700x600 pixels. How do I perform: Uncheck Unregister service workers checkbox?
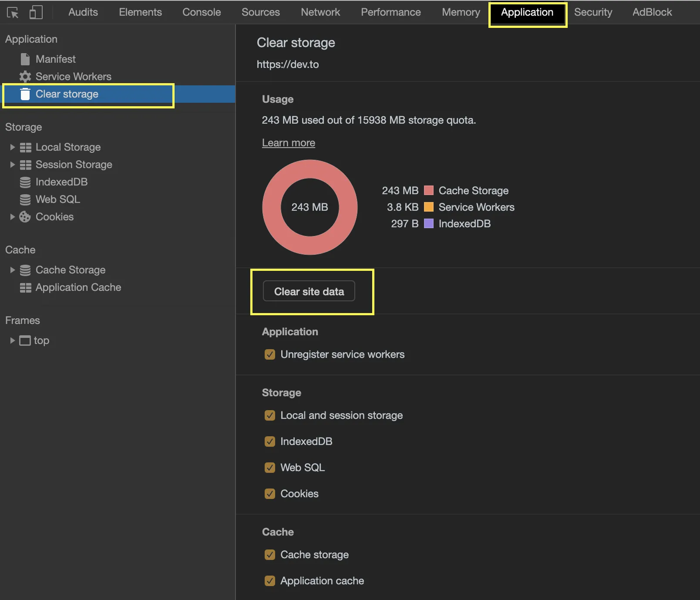click(x=270, y=354)
